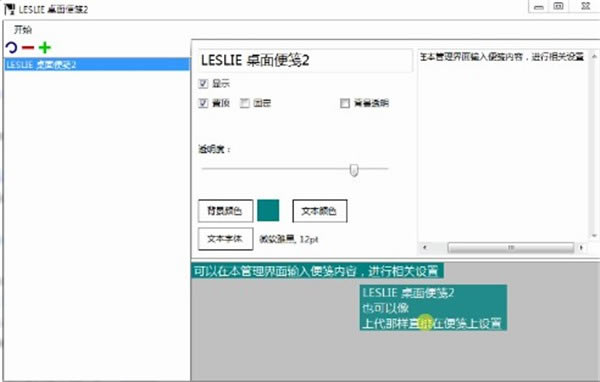Viewport: 600px width, 382px height.
Task: Enable the 背景透明 checkbox
Action: point(345,103)
